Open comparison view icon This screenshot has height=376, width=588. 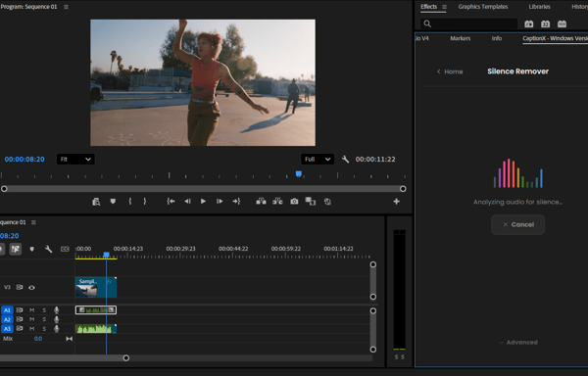[x=310, y=202]
